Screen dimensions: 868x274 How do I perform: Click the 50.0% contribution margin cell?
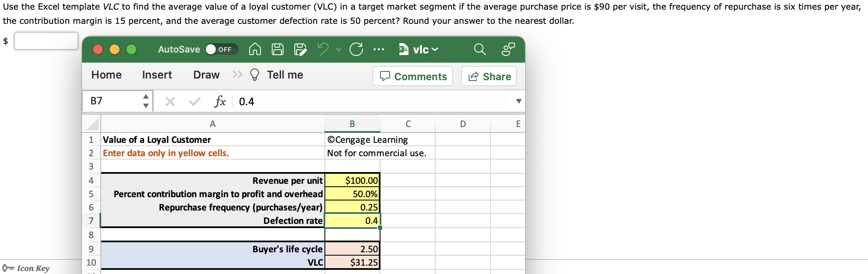(x=352, y=194)
